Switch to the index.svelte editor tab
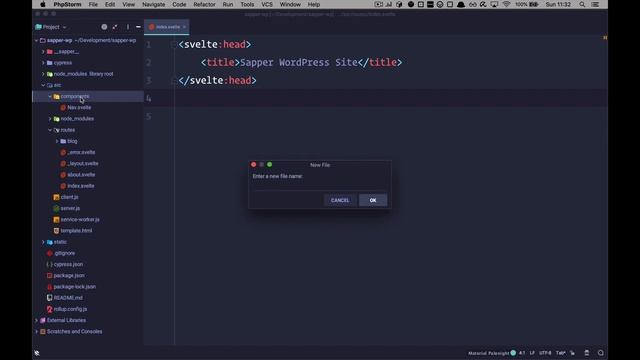Image resolution: width=640 pixels, height=360 pixels. [168, 27]
